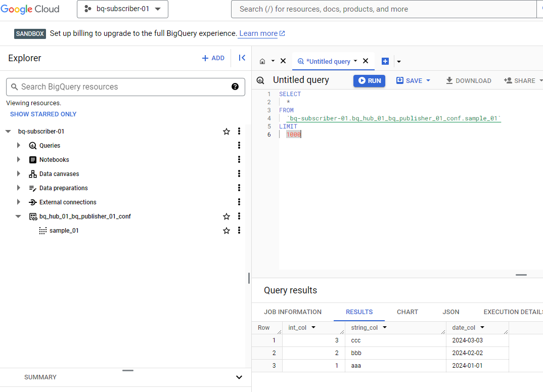Switch to EXECUTION DETAILS tab
The height and width of the screenshot is (392, 543).
pyautogui.click(x=513, y=312)
